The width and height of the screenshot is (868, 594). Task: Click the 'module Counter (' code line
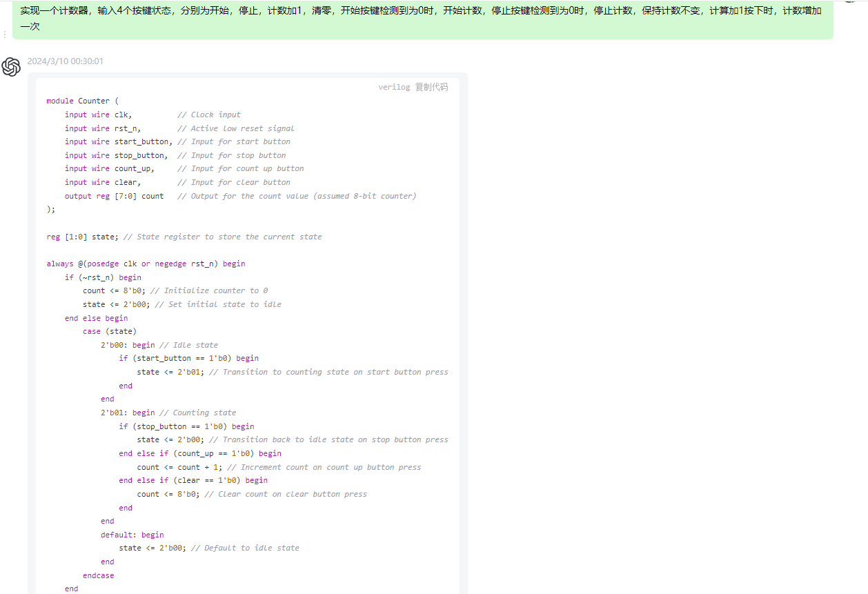point(83,101)
